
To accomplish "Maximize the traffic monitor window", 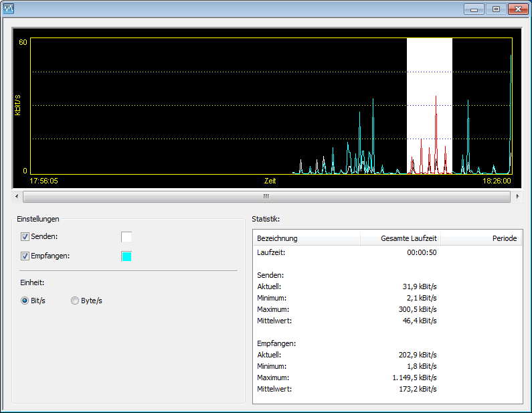I will coord(496,9).
